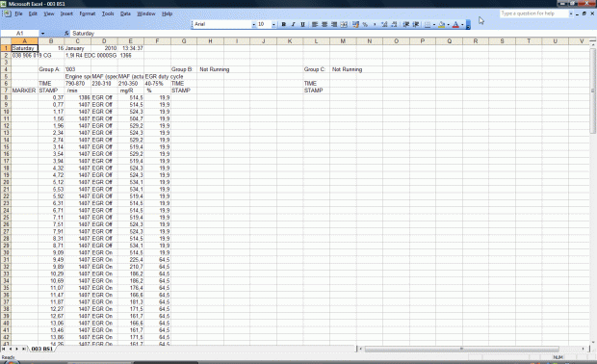Viewport: 597px width, 364px height.
Task: Select cell A1 containing Saturday
Action: click(x=24, y=48)
